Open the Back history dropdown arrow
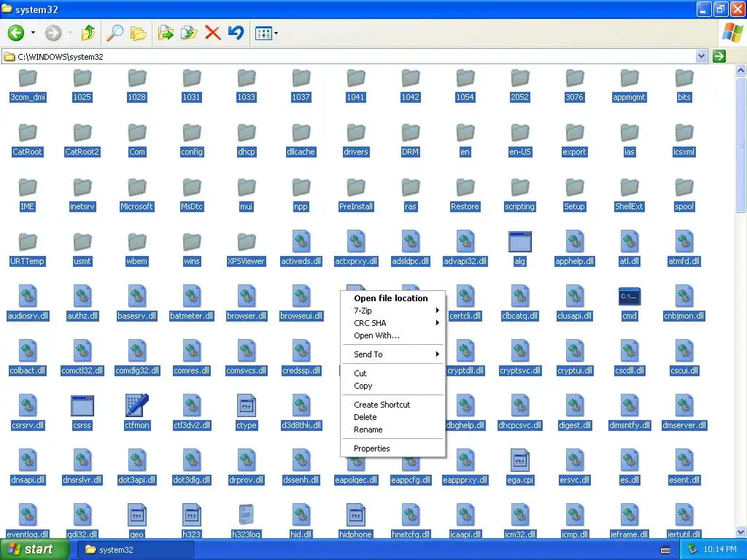This screenshot has height=560, width=747. (x=33, y=33)
